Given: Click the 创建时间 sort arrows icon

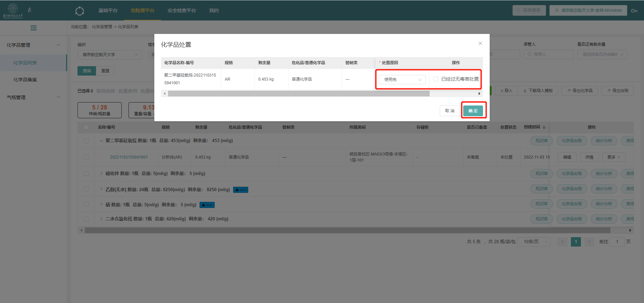Looking at the screenshot, I should pos(544,127).
